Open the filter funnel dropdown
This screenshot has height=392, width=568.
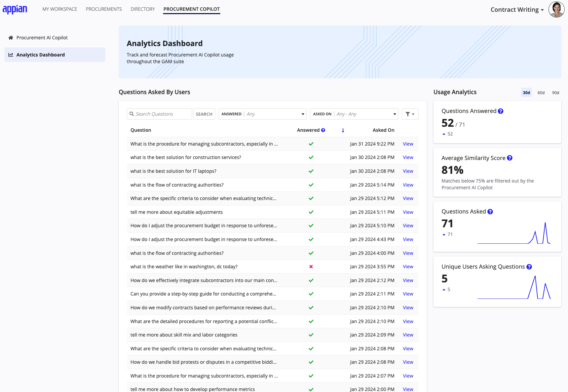click(x=410, y=114)
